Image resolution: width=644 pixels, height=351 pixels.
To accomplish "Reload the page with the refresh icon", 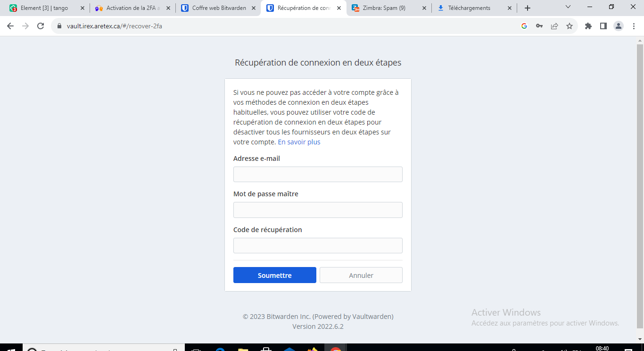I will (41, 26).
